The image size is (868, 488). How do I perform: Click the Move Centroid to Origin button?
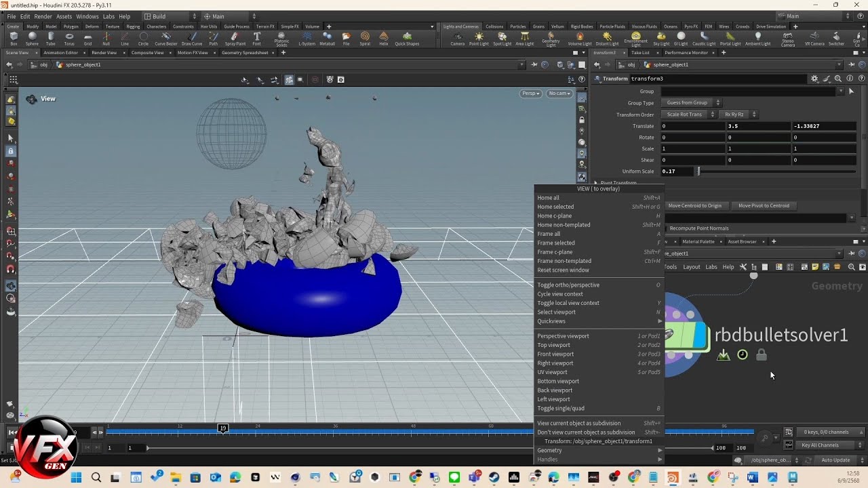694,205
